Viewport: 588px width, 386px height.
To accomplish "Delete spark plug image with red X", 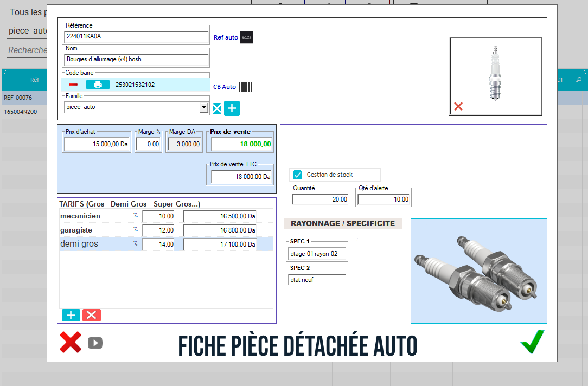I will [x=458, y=106].
